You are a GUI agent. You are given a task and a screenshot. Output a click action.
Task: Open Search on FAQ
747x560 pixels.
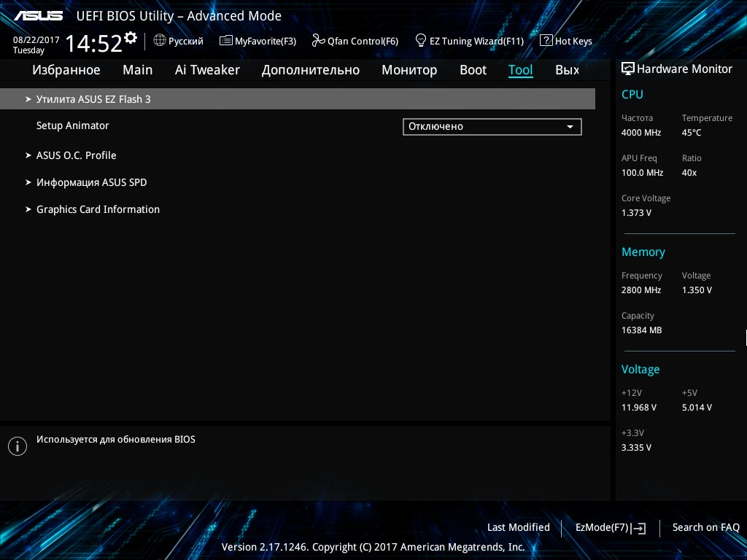pyautogui.click(x=706, y=528)
